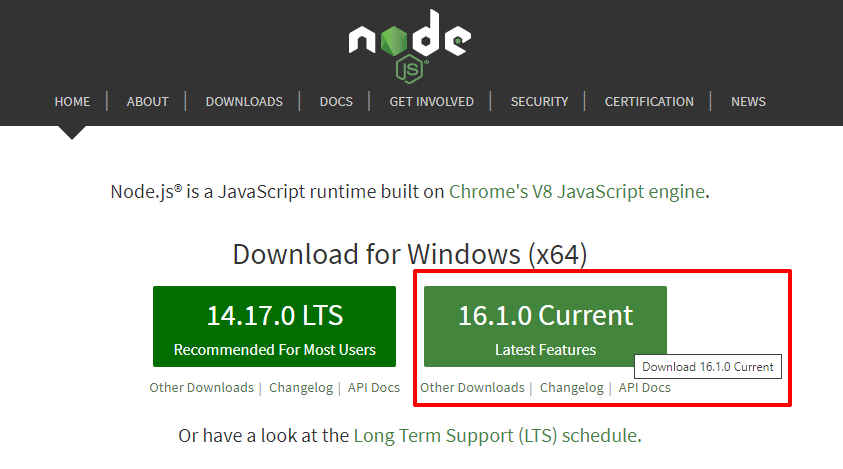Visit the SECURITY page

539,102
